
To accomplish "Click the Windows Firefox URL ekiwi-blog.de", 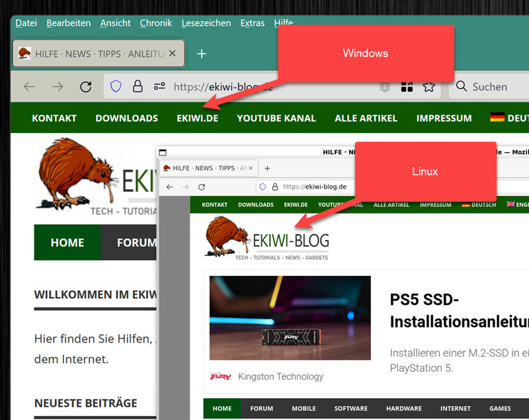I will 223,87.
